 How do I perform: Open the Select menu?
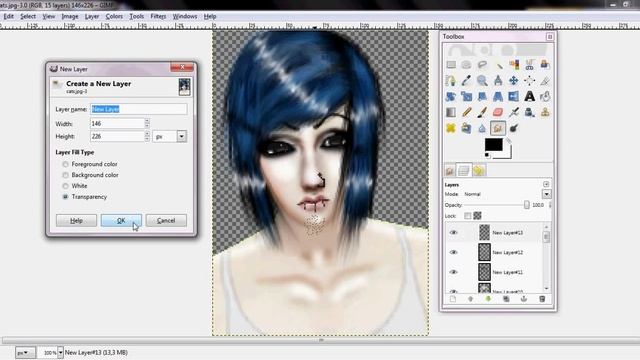[x=28, y=16]
